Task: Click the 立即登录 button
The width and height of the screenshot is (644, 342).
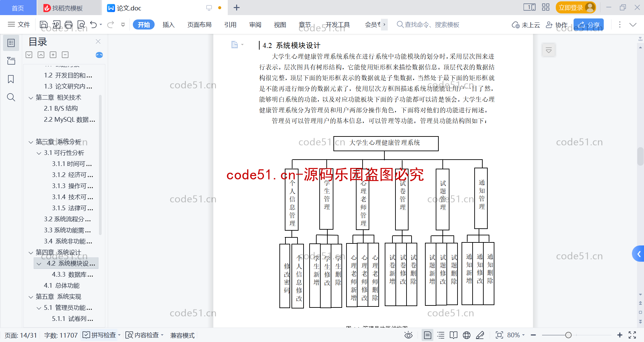Action: click(x=576, y=7)
